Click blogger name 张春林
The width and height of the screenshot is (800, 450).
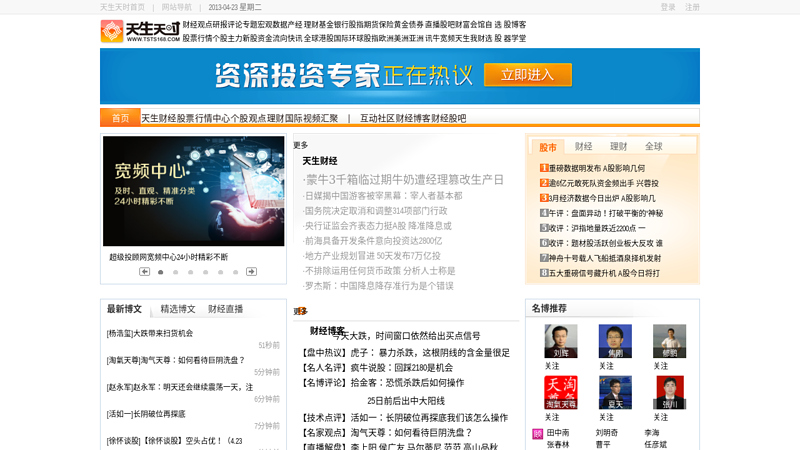(x=558, y=444)
